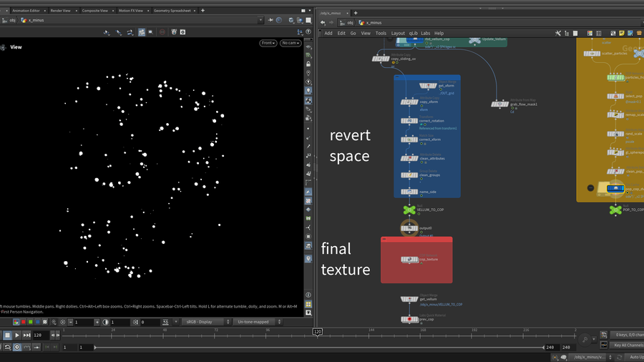Click the exposure contrast icon below viewport
This screenshot has width=644, height=362.
pyautogui.click(x=106, y=322)
